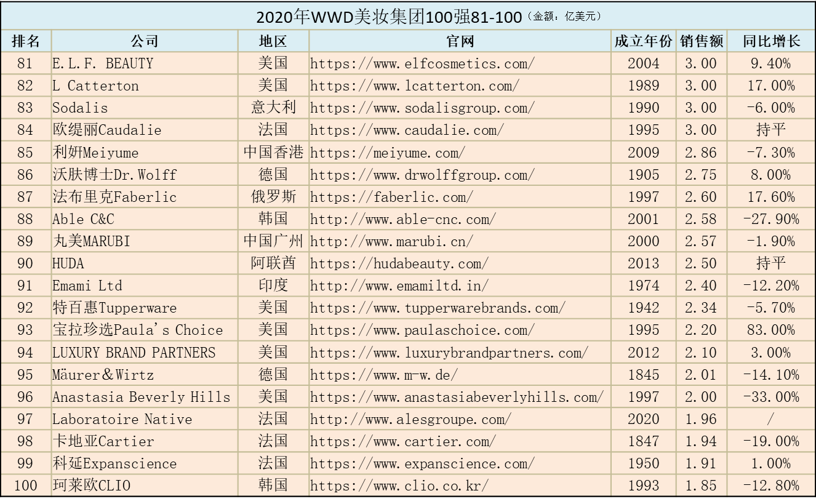Follow the hudabeauty.com hyperlink
The image size is (816, 504).
pyautogui.click(x=399, y=263)
